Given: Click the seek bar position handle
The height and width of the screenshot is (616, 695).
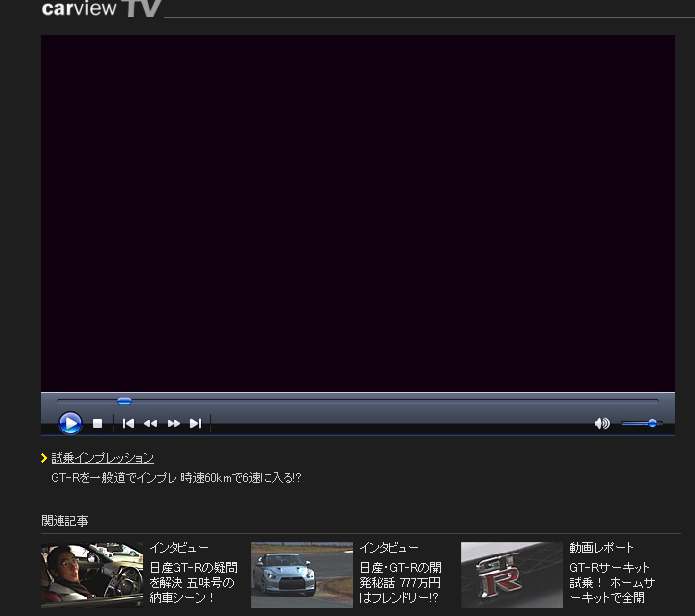Looking at the screenshot, I should pyautogui.click(x=124, y=401).
